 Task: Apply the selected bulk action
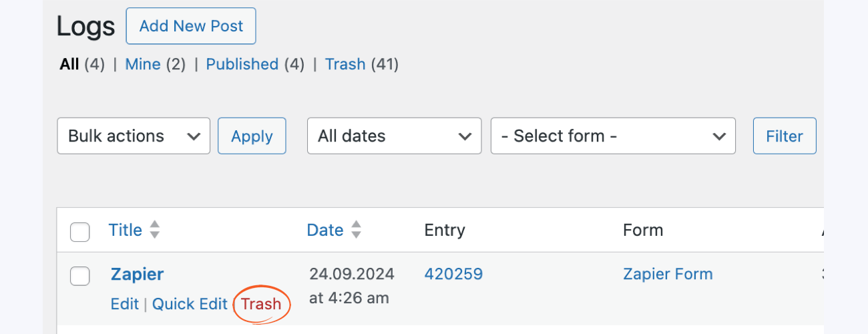(x=252, y=136)
